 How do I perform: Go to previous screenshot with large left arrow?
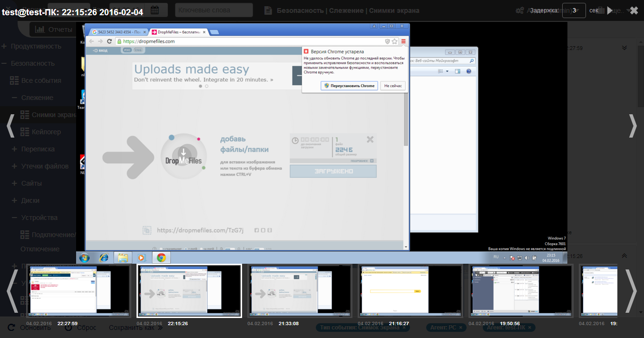coord(10,126)
